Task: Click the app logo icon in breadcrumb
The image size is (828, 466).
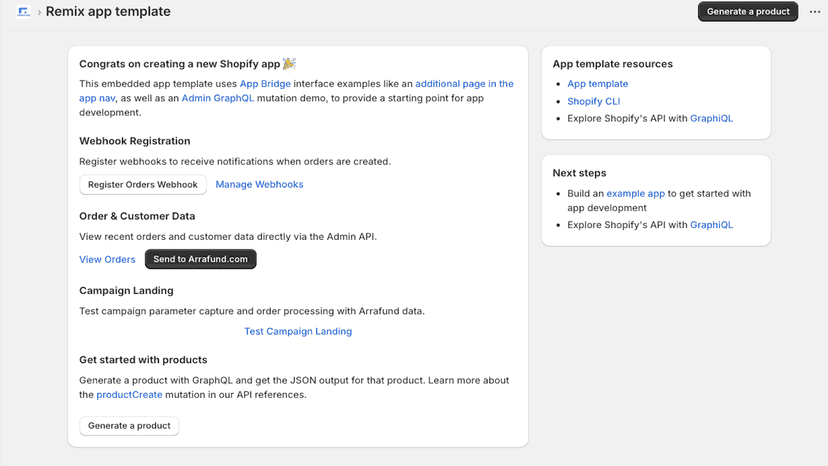Action: coord(23,12)
